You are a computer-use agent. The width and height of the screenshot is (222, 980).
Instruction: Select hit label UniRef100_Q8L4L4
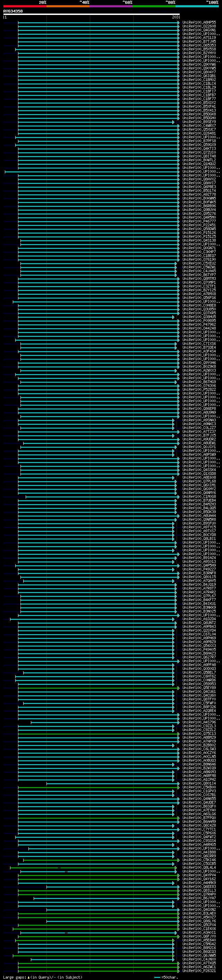point(199,868)
